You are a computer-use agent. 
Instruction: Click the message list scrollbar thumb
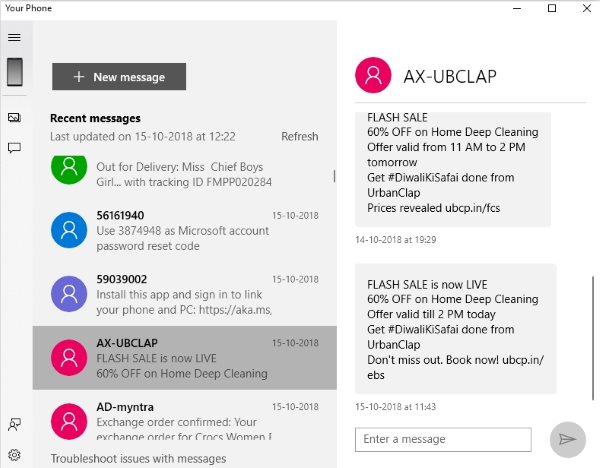click(x=334, y=176)
